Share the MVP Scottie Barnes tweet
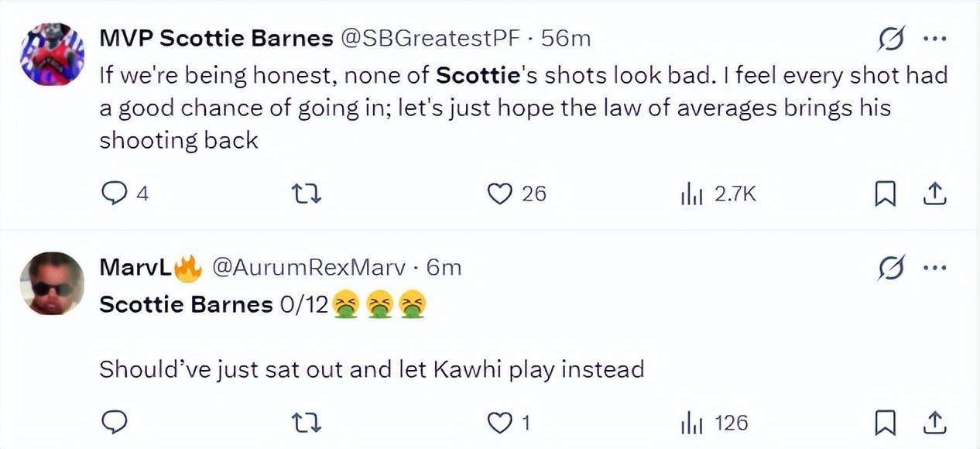Screen dimensions: 980x449 pos(934,194)
